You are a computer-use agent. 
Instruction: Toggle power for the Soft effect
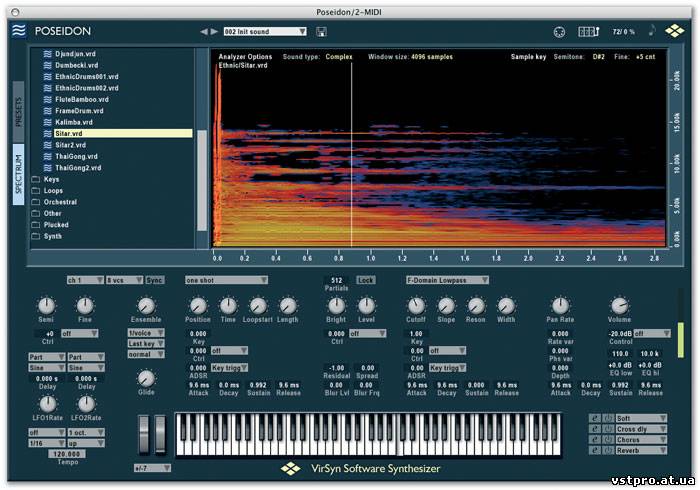tap(608, 418)
